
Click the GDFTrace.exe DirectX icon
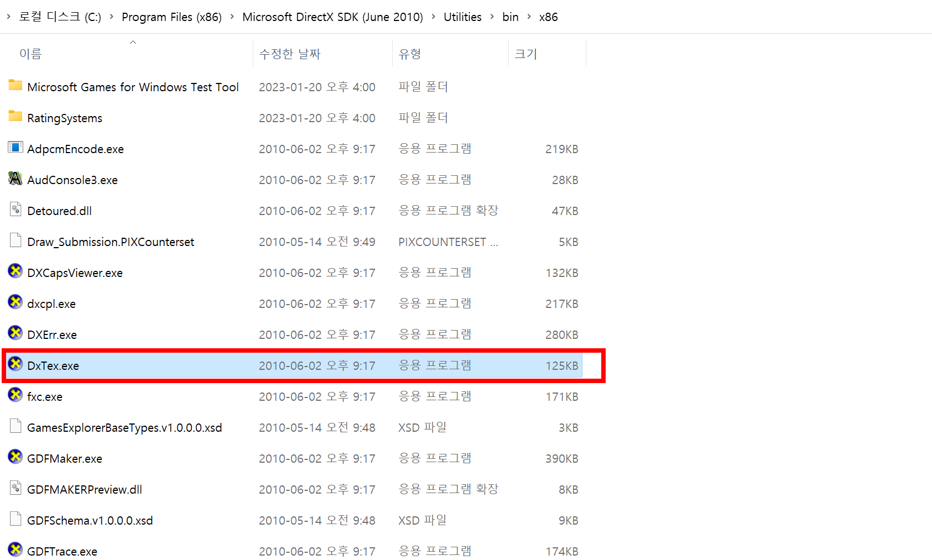(15, 549)
